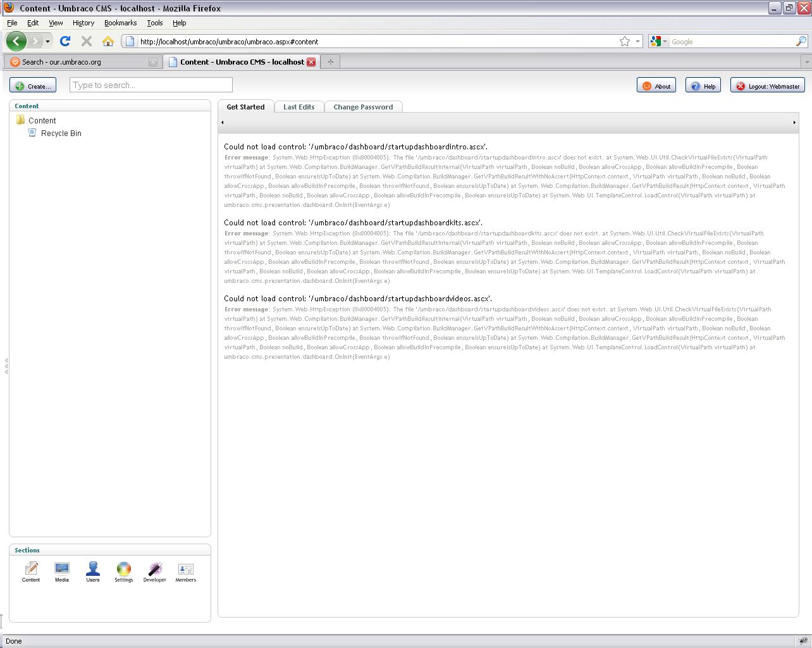Screen dimensions: 812x648
Task: Select the Recycle Bin tree node
Action: [x=55, y=133]
